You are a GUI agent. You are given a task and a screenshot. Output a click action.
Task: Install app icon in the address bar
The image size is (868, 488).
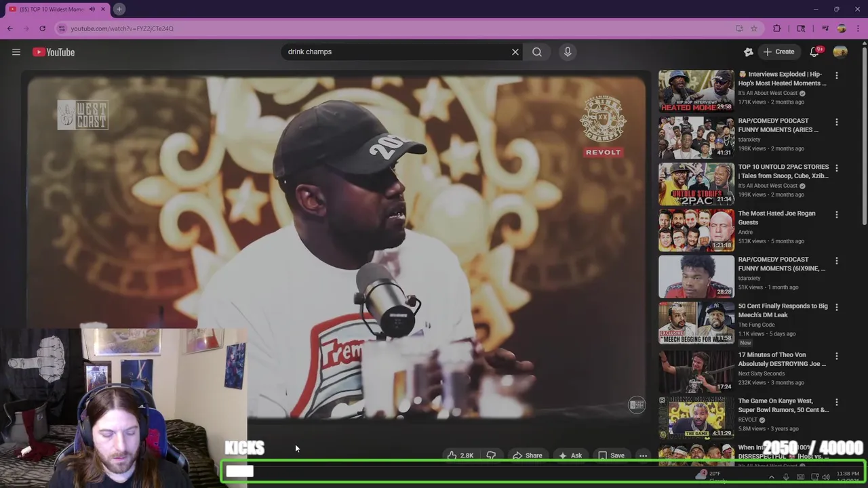point(739,28)
